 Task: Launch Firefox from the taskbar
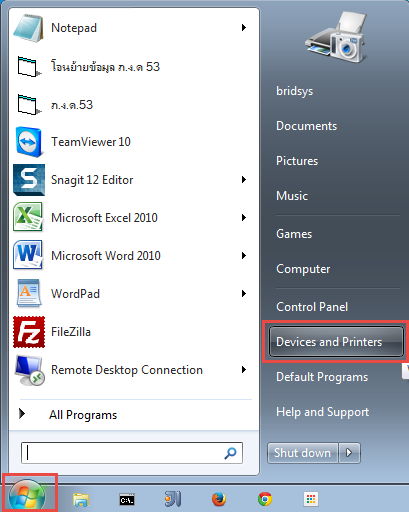click(219, 499)
